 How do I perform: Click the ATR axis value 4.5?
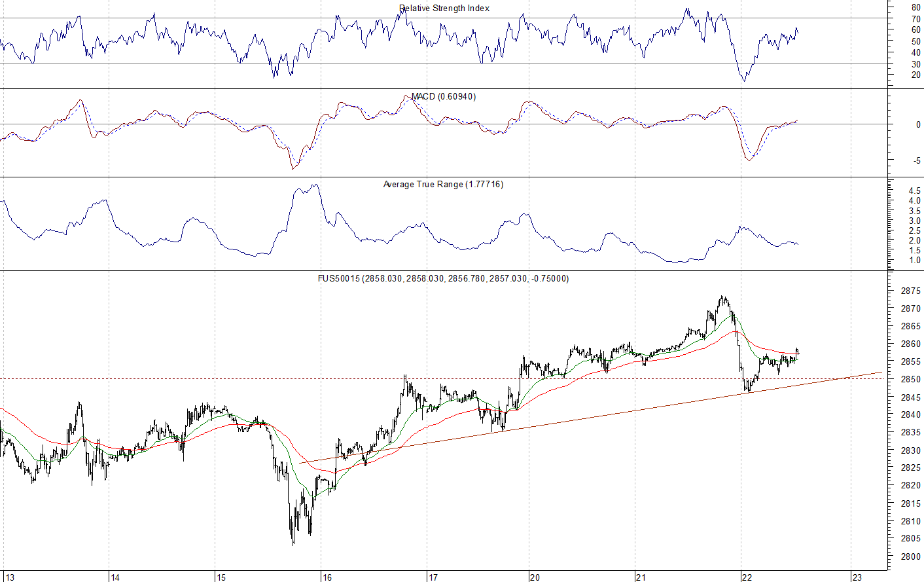pos(914,191)
